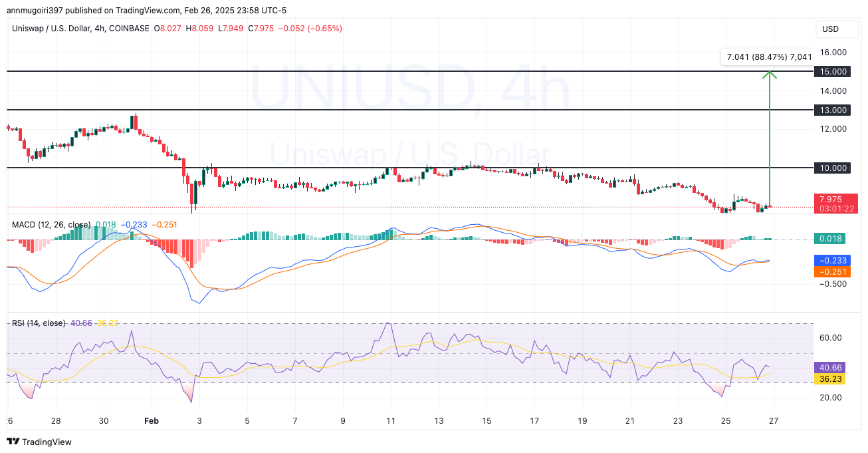Image resolution: width=868 pixels, height=453 pixels.
Task: Click the 11 date on the time axis
Action: coord(391,420)
